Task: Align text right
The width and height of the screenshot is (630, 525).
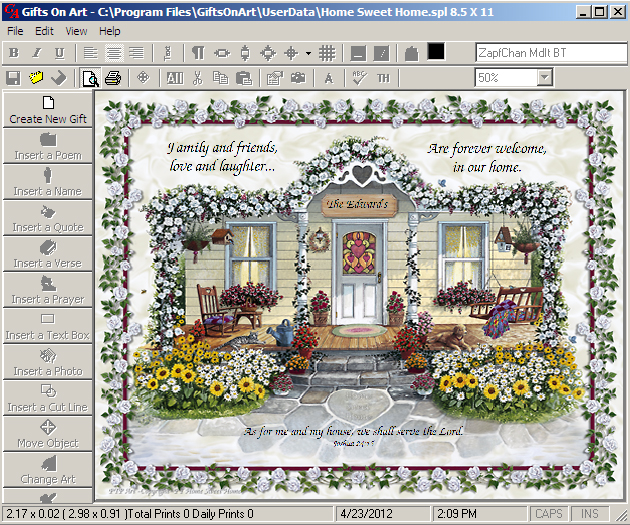Action: [x=137, y=53]
